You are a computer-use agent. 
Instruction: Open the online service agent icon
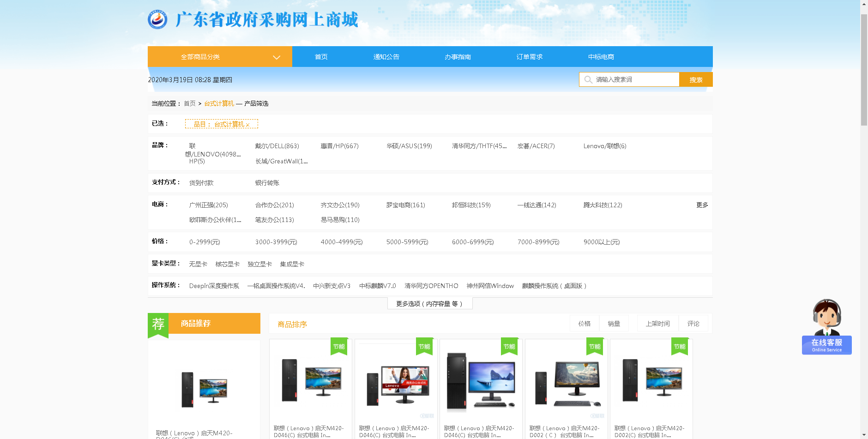[826, 317]
